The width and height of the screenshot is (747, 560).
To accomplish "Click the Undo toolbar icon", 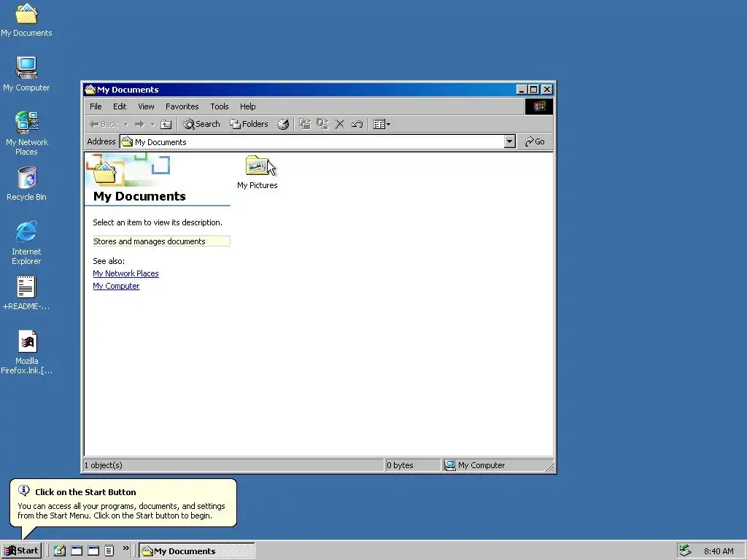I will 357,124.
